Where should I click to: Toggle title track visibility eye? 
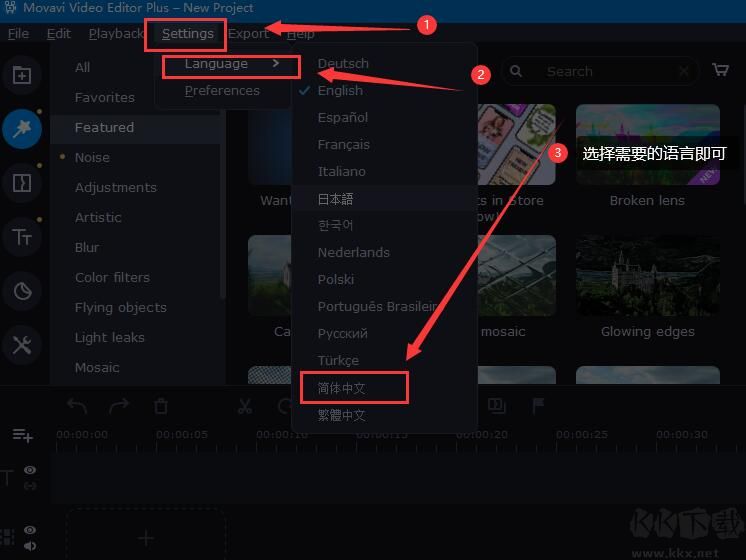(x=30, y=470)
